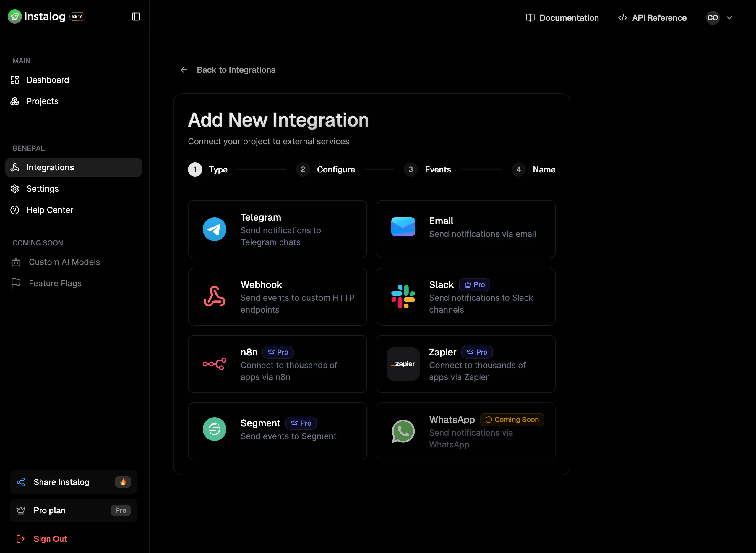Viewport: 756px width, 553px height.
Task: Toggle the sidebar collapse icon
Action: [x=136, y=16]
